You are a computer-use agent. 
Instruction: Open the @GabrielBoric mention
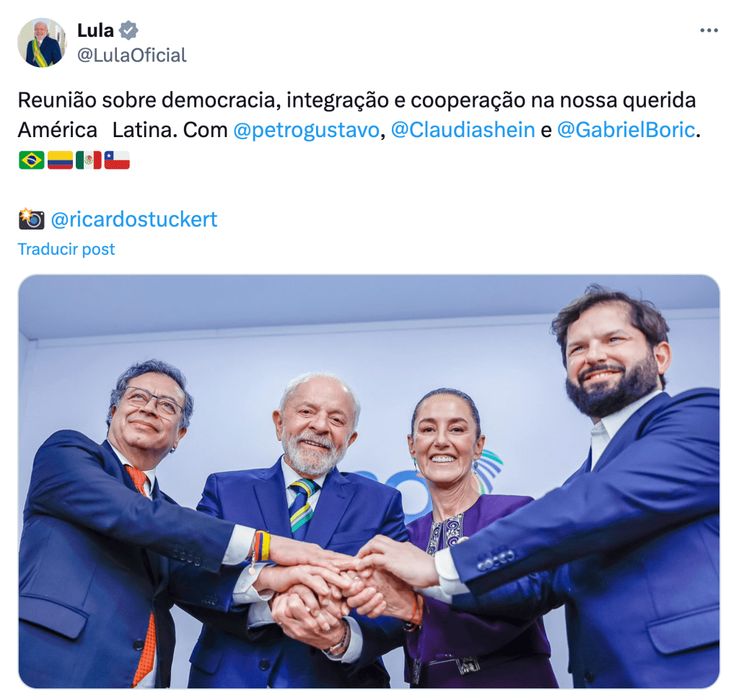626,130
